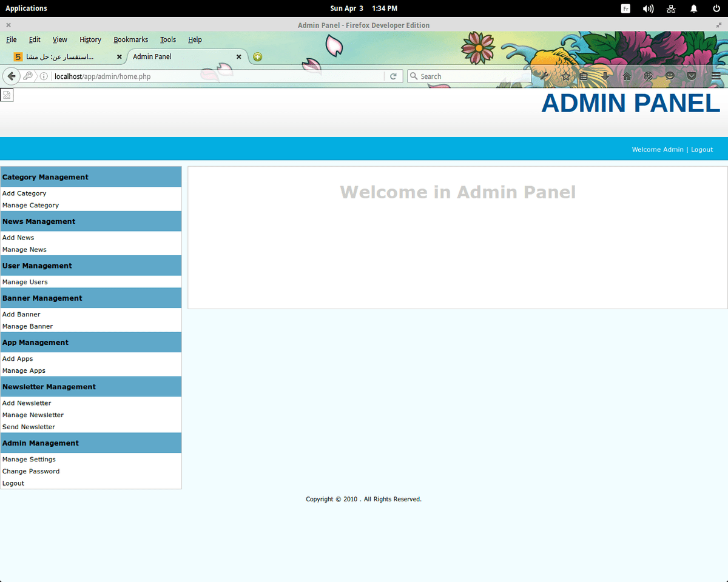The image size is (728, 582).
Task: Click the search magnifier in Search box
Action: (414, 76)
